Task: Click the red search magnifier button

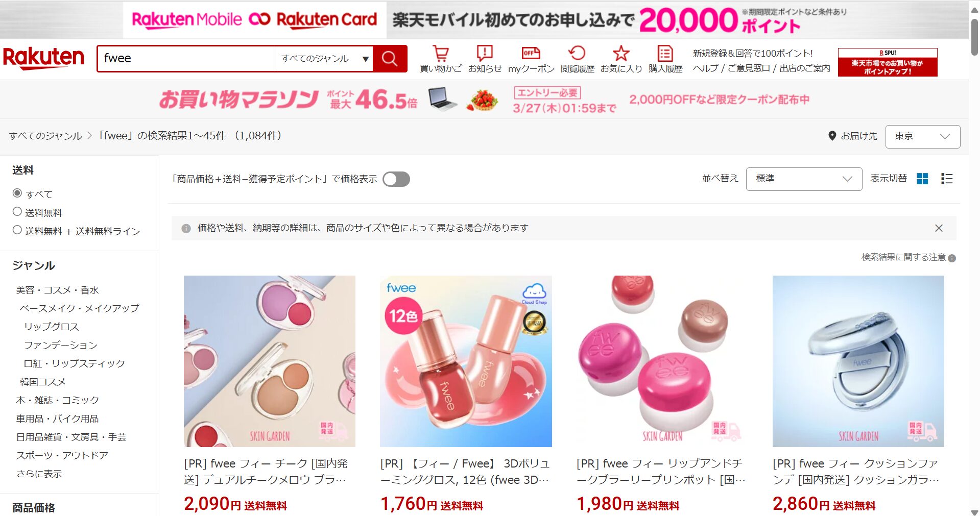Action: click(x=390, y=59)
